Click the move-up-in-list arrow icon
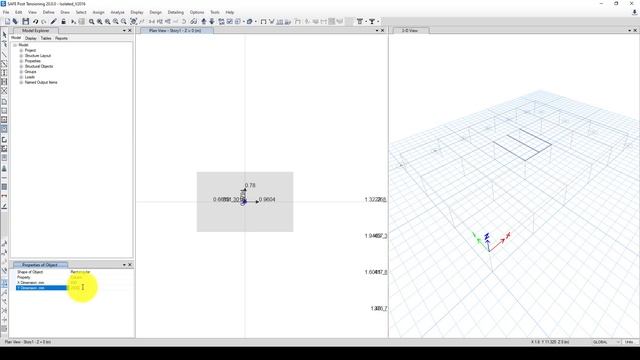This screenshot has width=640, height=360. (x=204, y=22)
